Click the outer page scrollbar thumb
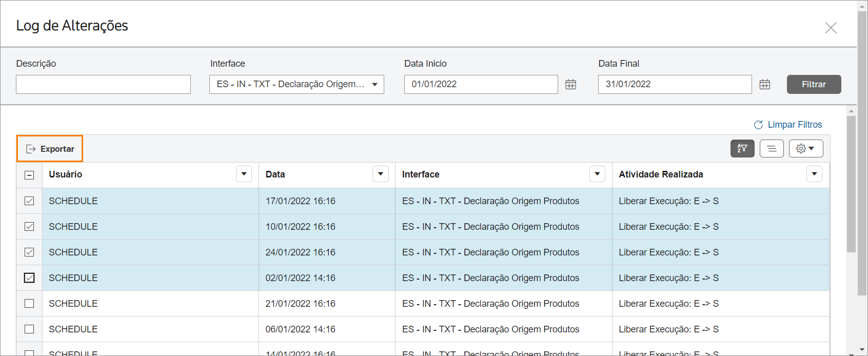The height and width of the screenshot is (356, 868). click(862, 153)
